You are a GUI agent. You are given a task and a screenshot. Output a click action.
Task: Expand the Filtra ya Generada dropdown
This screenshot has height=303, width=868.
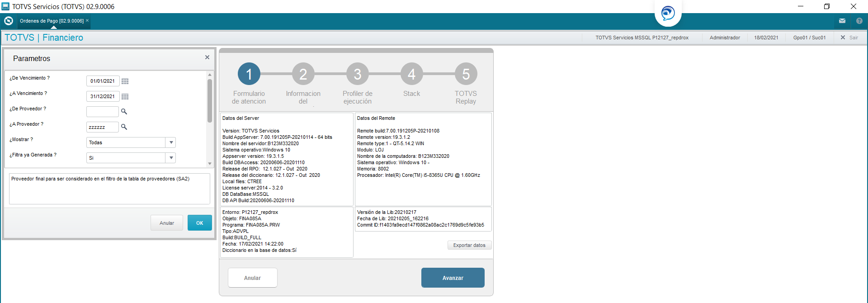pyautogui.click(x=171, y=158)
